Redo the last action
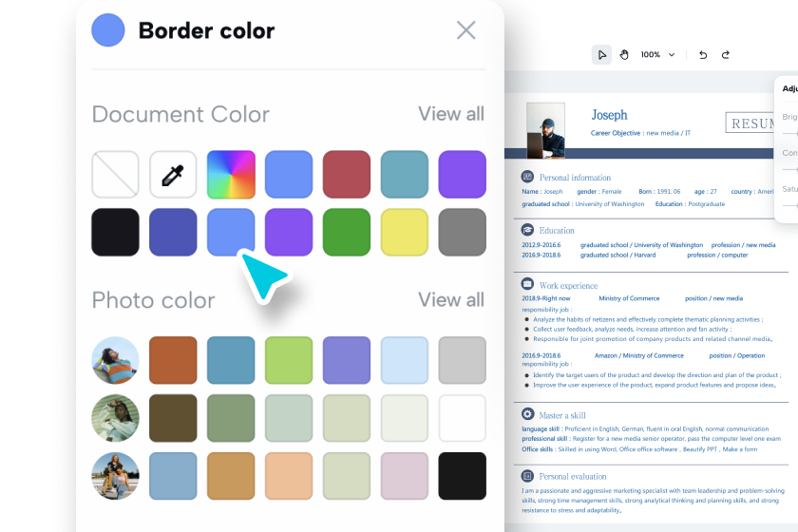This screenshot has height=532, width=798. 726,54
